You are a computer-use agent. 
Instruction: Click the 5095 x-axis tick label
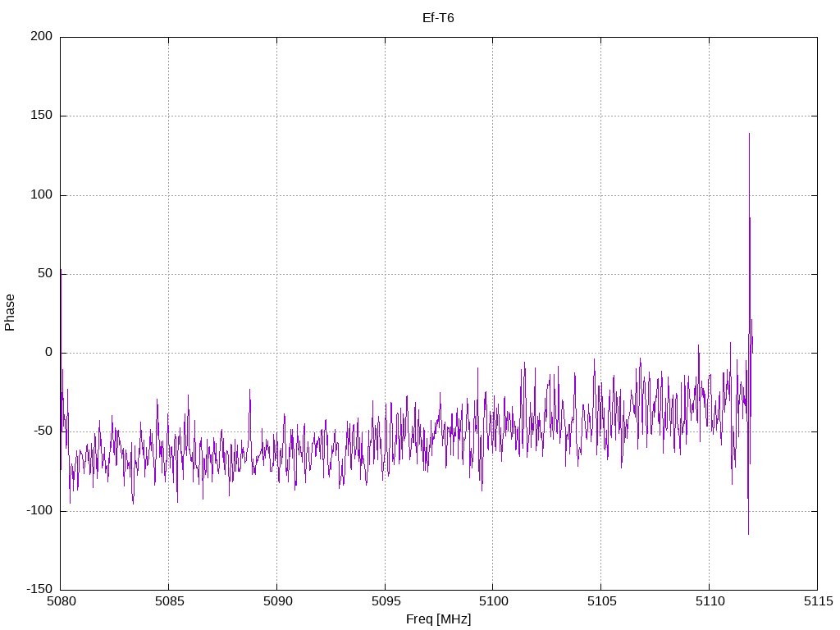click(385, 603)
